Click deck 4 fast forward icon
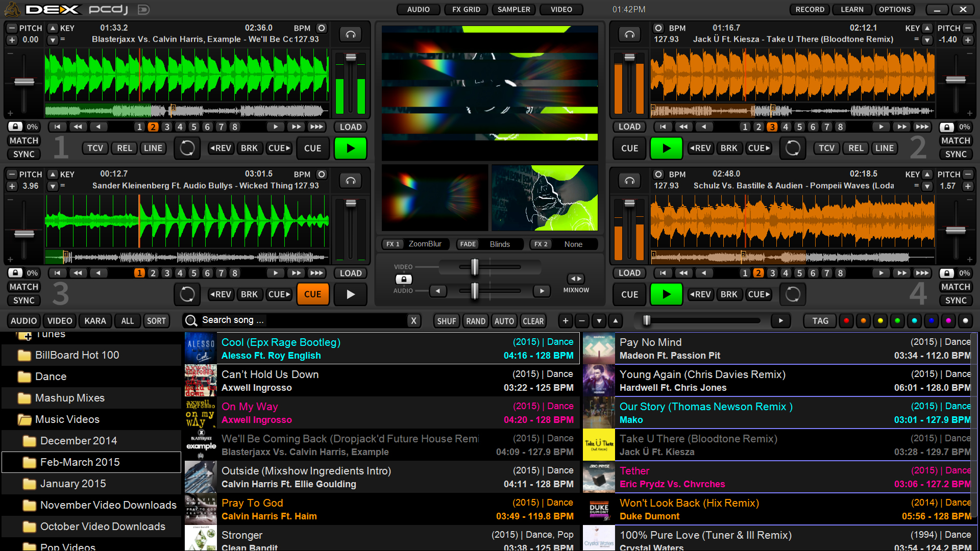Screen dimensions: 980x551 (x=902, y=273)
